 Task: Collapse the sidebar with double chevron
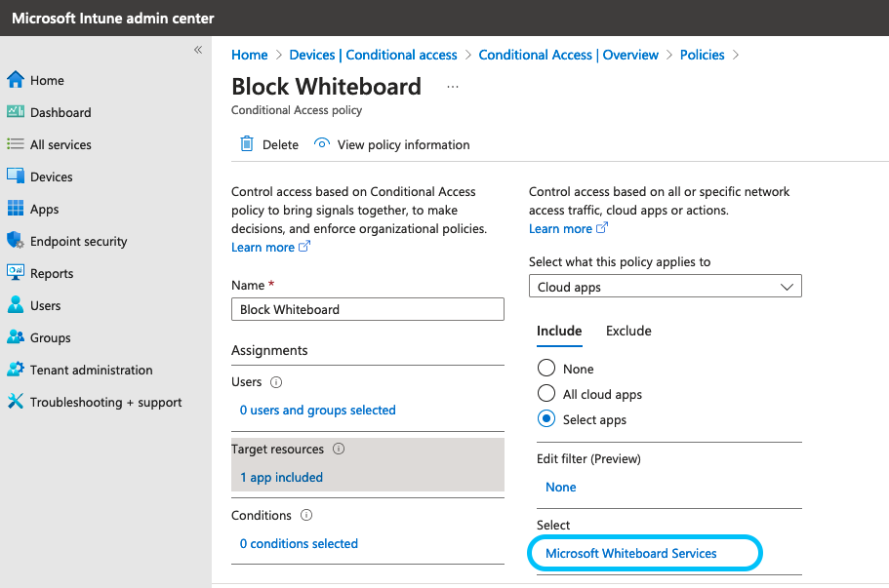click(198, 50)
